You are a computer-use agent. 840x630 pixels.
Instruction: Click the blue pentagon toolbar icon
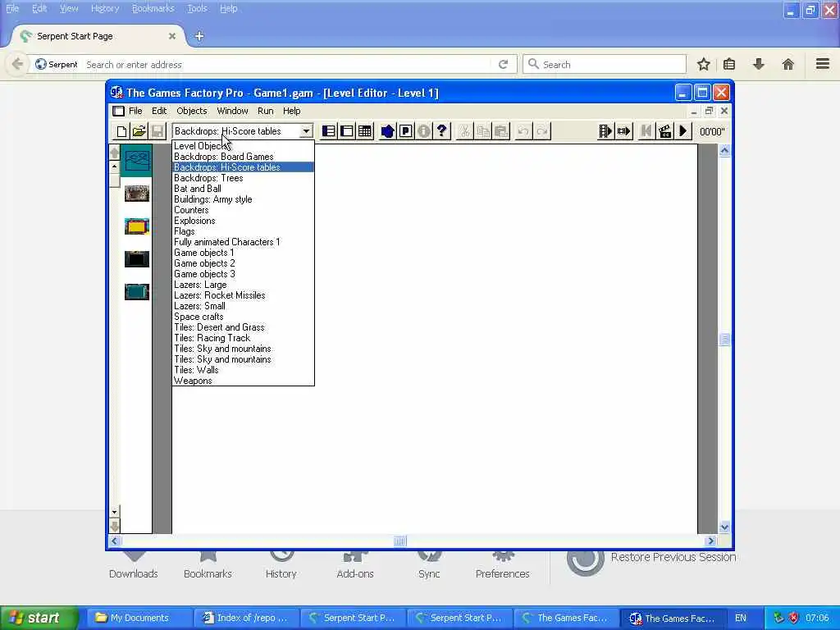coord(387,131)
